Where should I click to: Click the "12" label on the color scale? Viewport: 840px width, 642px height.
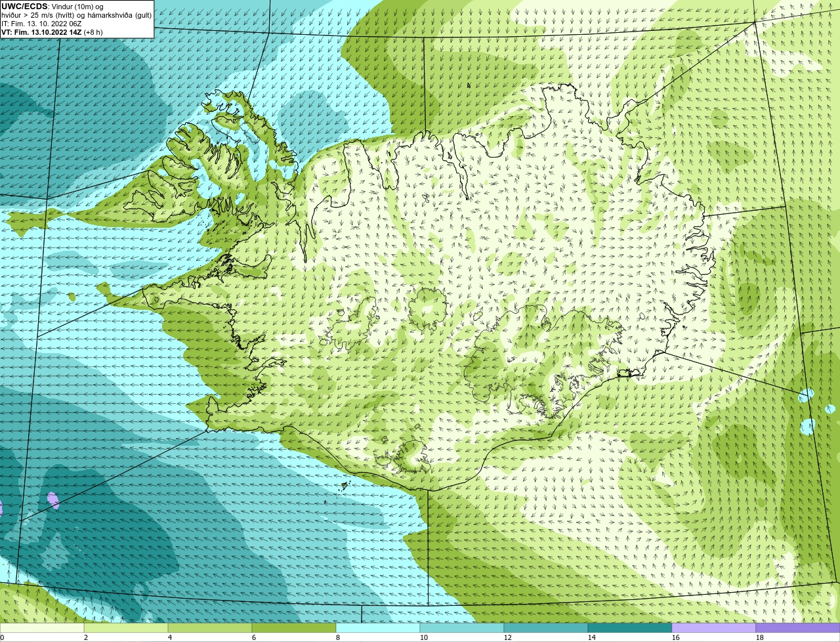[x=508, y=637]
